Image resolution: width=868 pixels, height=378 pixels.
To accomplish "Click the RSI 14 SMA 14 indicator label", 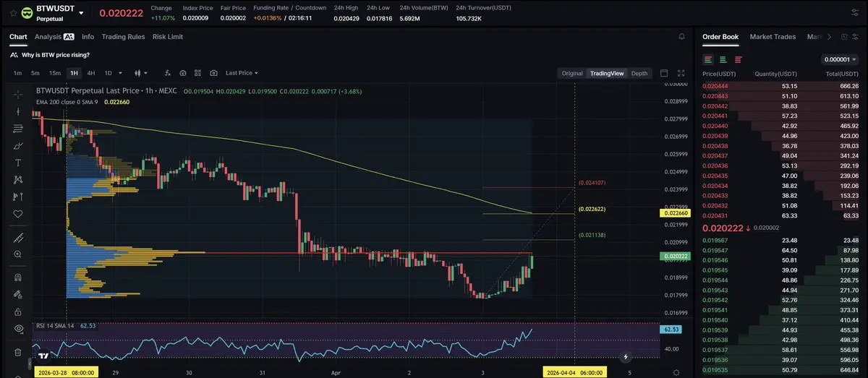I will pos(55,326).
